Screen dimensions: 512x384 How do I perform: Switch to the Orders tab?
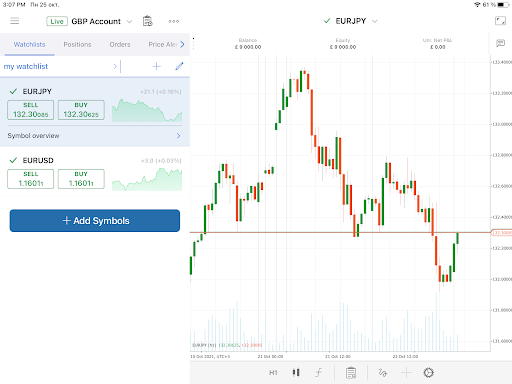[120, 44]
